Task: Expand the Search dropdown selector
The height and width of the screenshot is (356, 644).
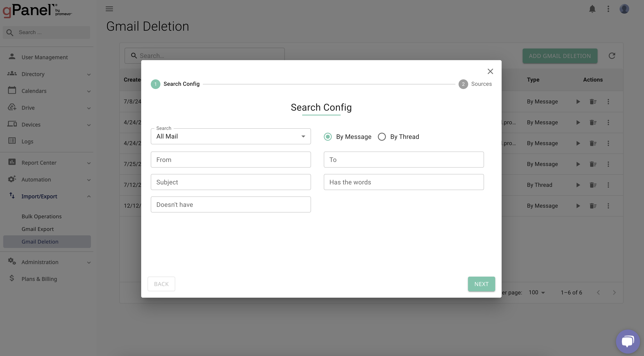Action: tap(303, 136)
